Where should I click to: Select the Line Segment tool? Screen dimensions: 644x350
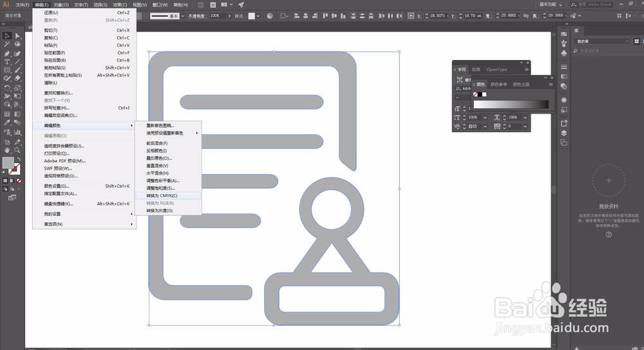point(17,62)
